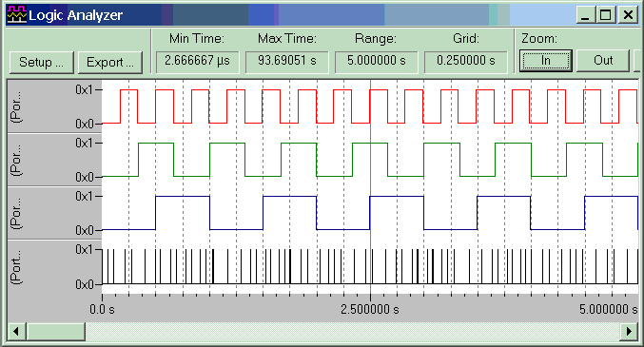Click the Min Time value field
Image resolution: width=644 pixels, height=347 pixels.
point(198,62)
